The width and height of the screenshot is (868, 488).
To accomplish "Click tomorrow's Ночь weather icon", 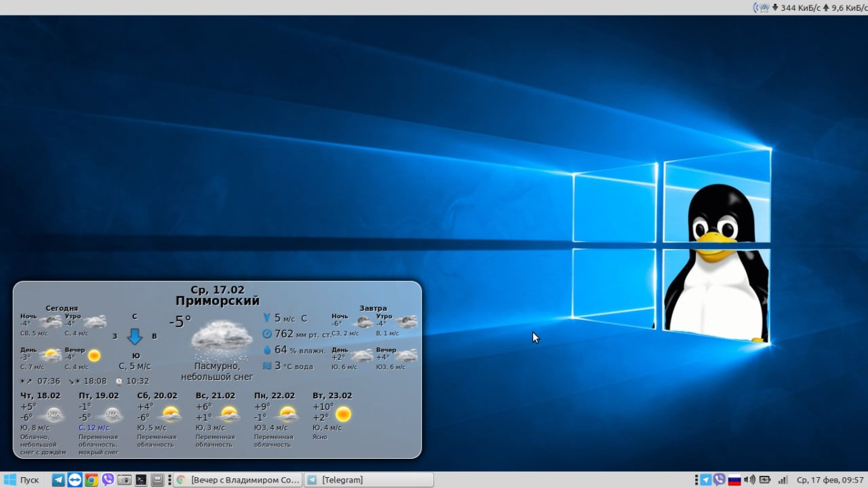I will [x=363, y=322].
